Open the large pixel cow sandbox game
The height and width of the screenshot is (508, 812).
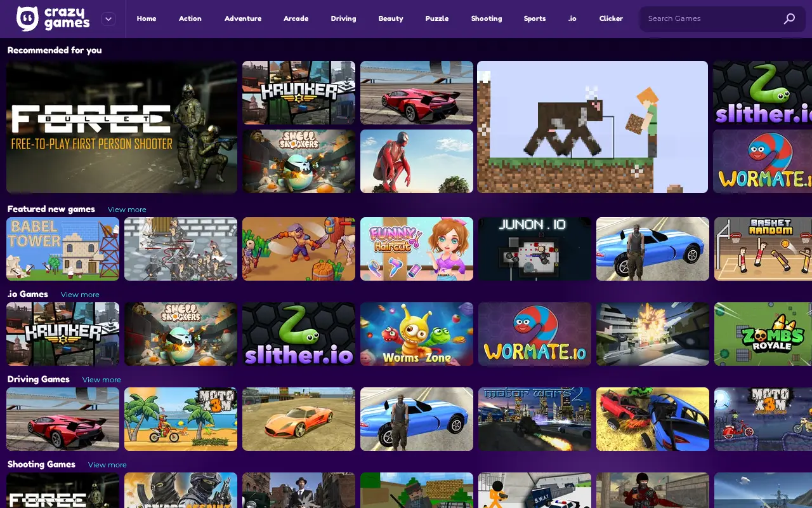tap(593, 127)
